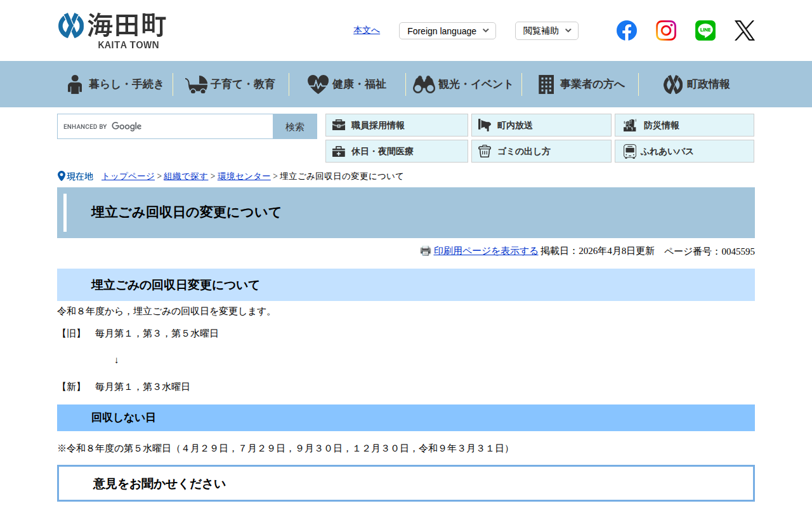Open the 事業者の方へ menu
The height and width of the screenshot is (508, 812).
coord(580,84)
